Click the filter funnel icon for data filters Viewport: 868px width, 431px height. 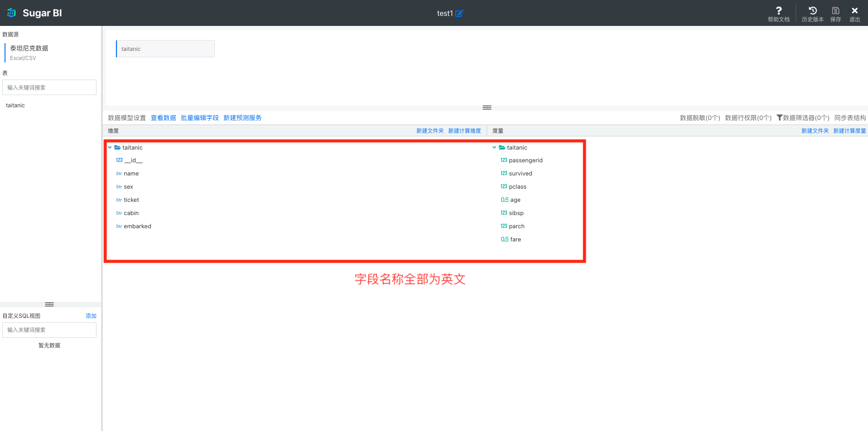coord(779,118)
